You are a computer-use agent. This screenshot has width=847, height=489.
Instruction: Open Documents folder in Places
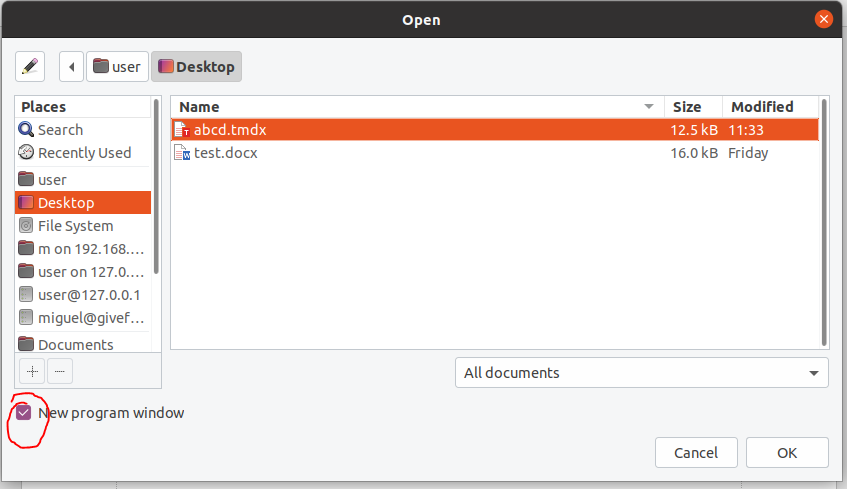pos(75,345)
